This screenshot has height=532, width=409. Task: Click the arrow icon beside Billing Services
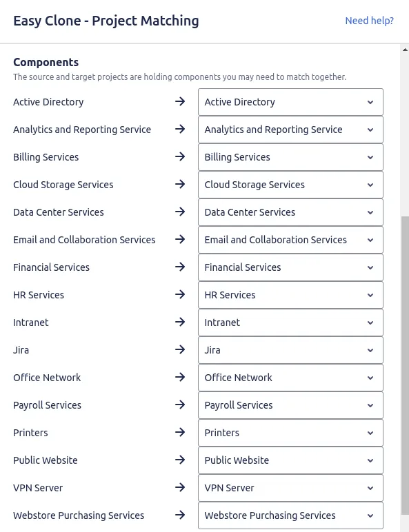(x=180, y=156)
